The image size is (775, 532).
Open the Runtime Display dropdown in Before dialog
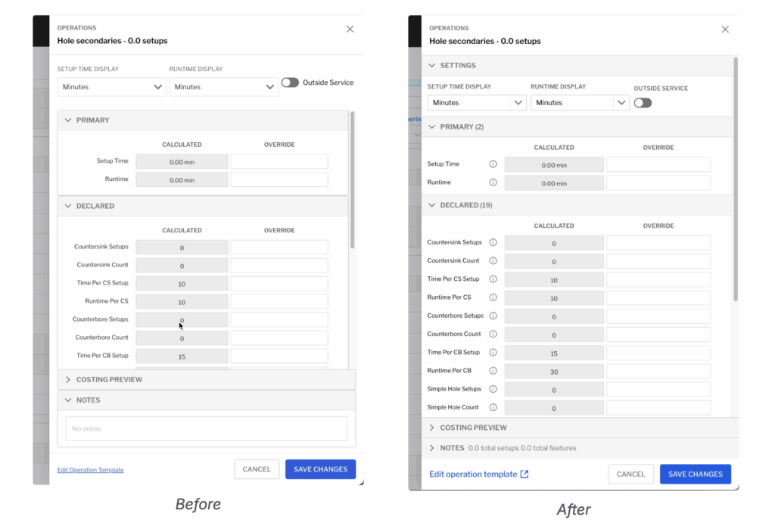point(224,86)
